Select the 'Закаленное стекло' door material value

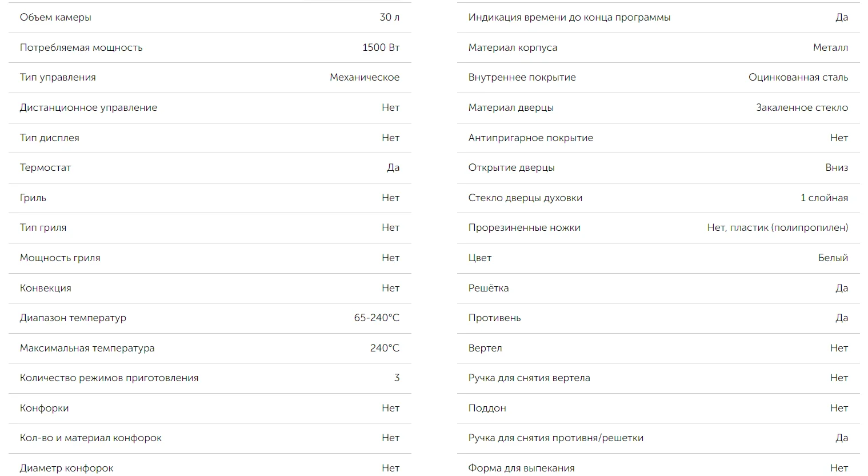tap(802, 107)
